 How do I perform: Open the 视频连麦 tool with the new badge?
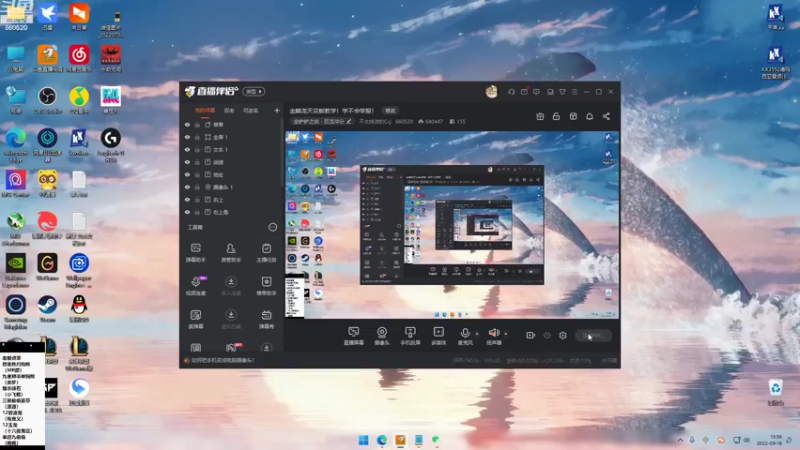(195, 286)
